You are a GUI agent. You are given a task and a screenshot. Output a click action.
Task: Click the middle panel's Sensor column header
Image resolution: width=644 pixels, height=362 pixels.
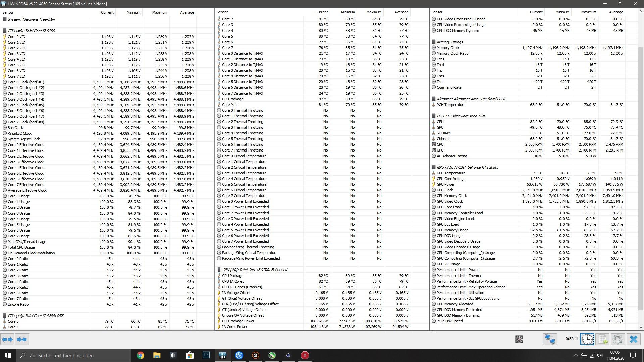click(x=222, y=12)
